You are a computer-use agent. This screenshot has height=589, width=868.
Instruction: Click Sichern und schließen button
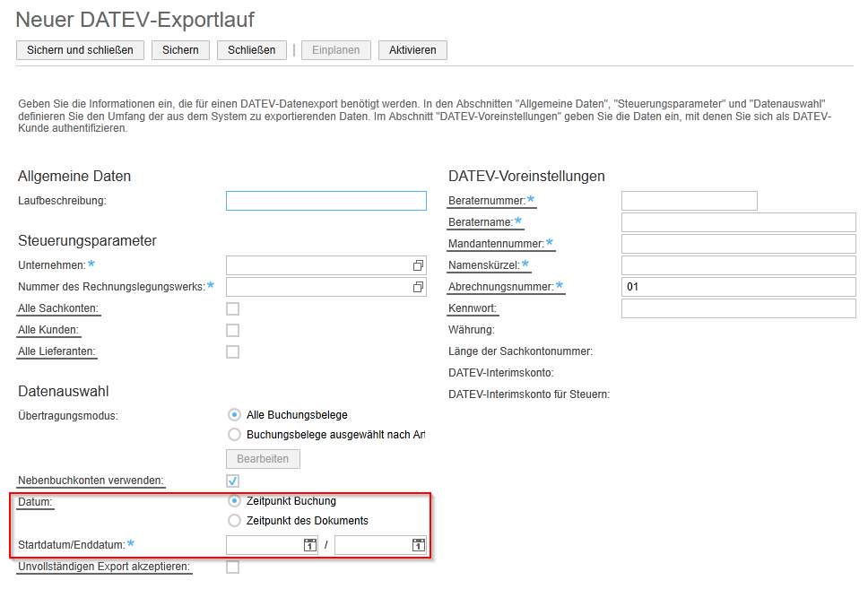[x=81, y=50]
